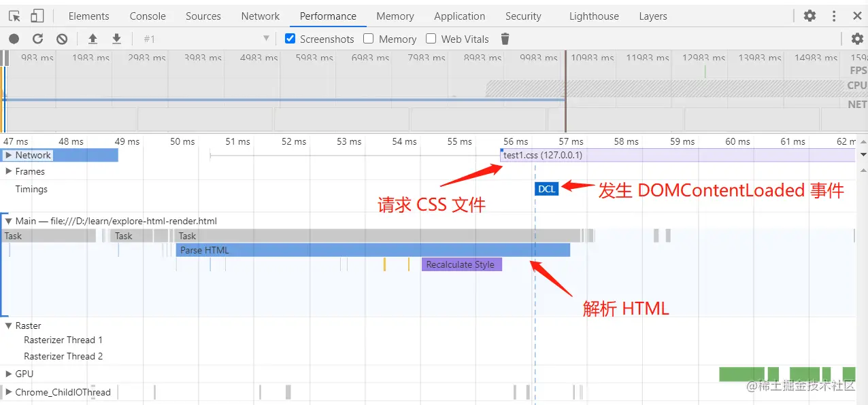
Task: Switch to the Lighthouse tab
Action: click(594, 16)
